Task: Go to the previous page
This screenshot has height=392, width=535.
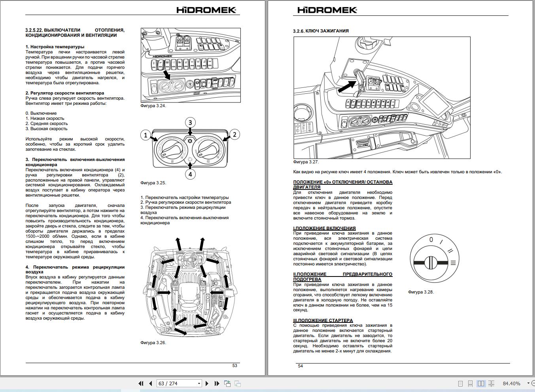Action: (x=151, y=383)
